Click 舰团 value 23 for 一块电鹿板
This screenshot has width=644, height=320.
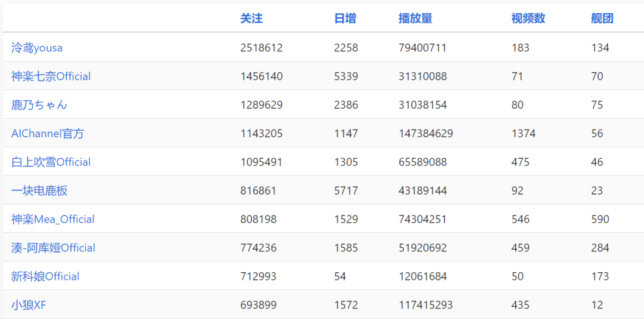pos(597,191)
